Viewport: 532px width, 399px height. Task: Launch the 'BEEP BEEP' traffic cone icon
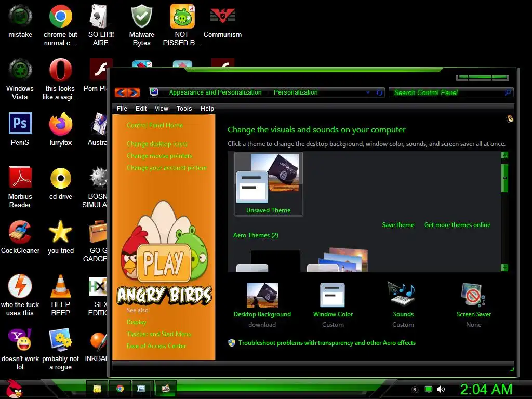click(61, 295)
